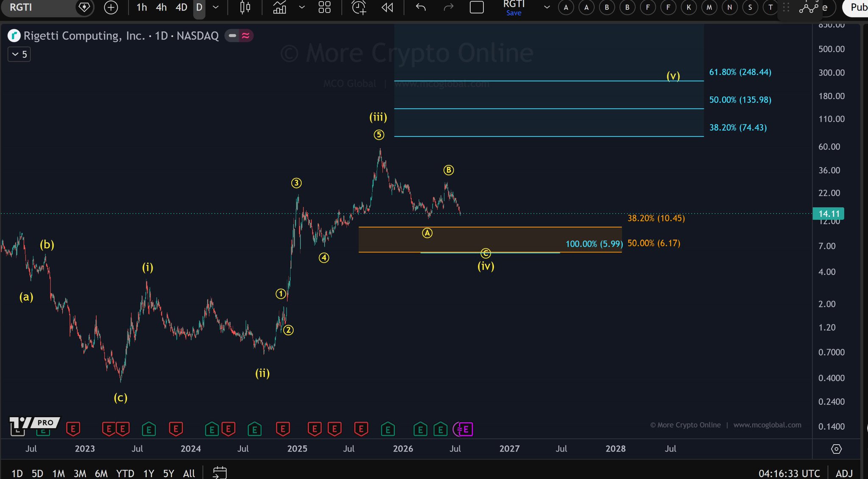Viewport: 868px width, 479px height.
Task: Set date range to 5Y
Action: (x=169, y=473)
